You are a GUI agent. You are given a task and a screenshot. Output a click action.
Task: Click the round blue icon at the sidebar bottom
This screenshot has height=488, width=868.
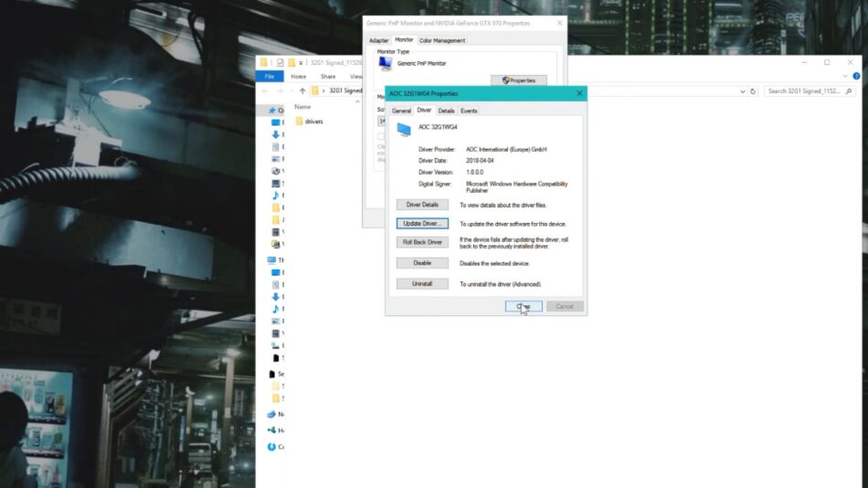pos(271,447)
